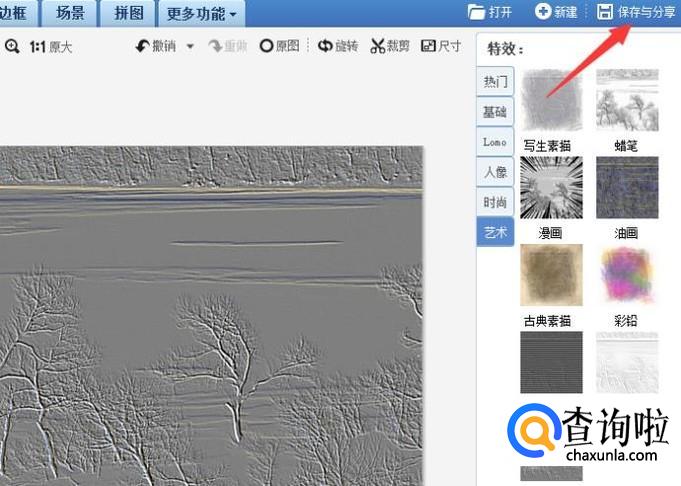Apply the 油画 effect thumbnail

(x=627, y=187)
